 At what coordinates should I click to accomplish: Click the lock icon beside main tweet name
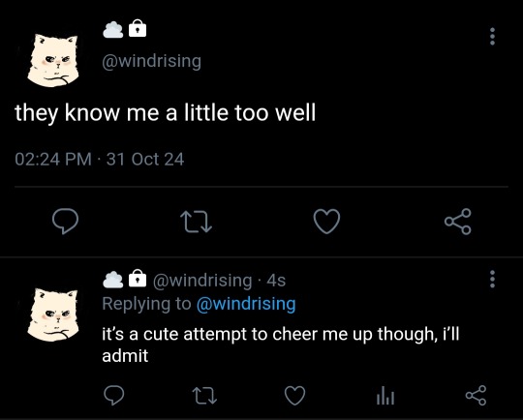pos(138,28)
